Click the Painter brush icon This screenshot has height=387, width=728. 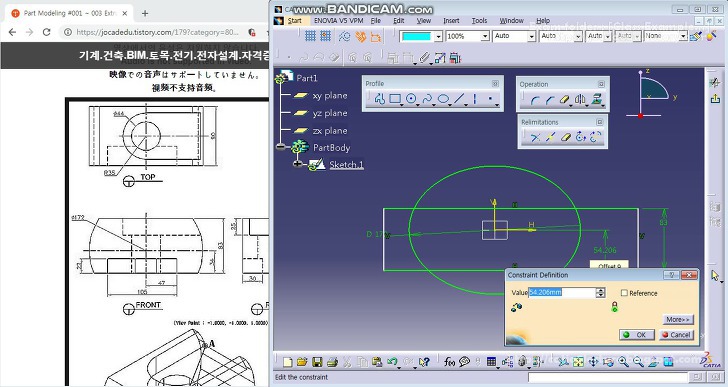[696, 36]
